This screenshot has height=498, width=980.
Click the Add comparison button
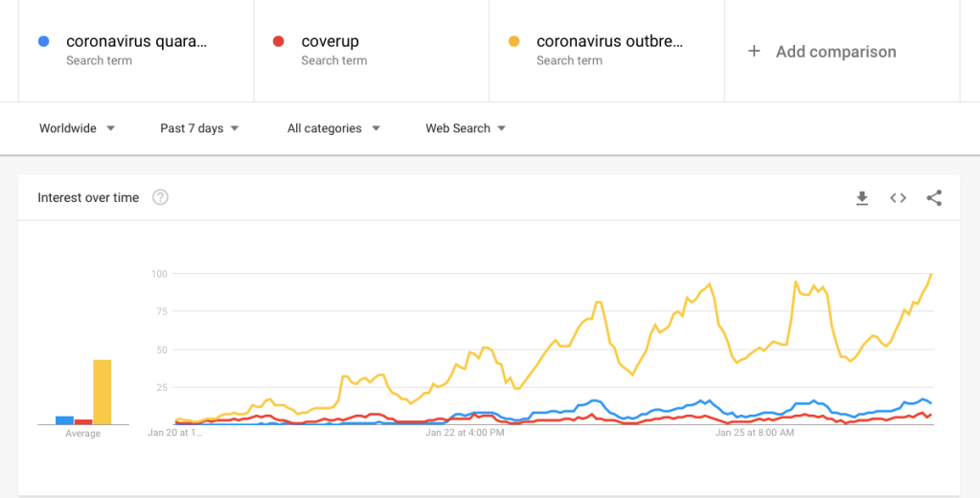[x=835, y=52]
